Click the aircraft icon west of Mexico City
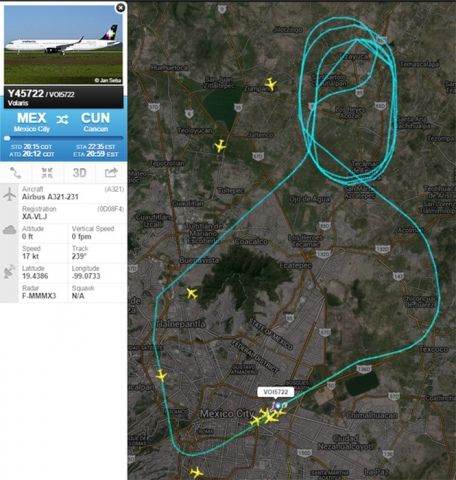 point(161,375)
